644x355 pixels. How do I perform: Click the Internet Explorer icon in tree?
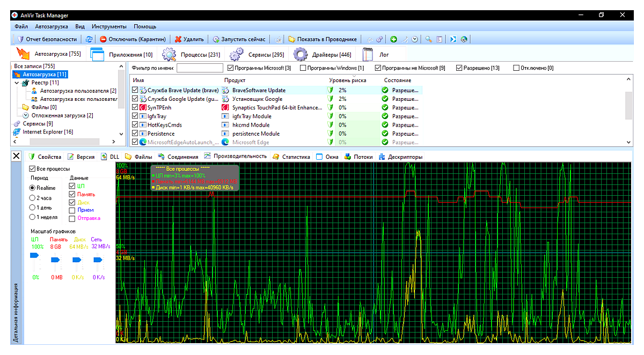(17, 132)
